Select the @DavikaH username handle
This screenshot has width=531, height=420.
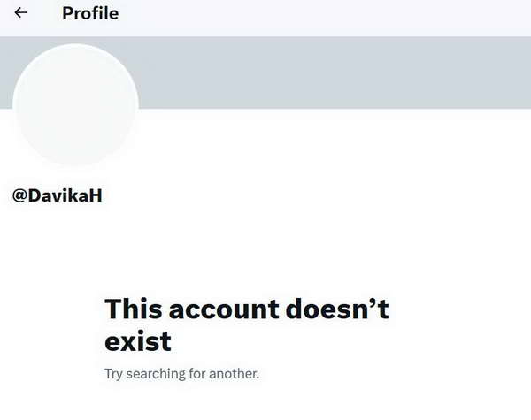57,195
